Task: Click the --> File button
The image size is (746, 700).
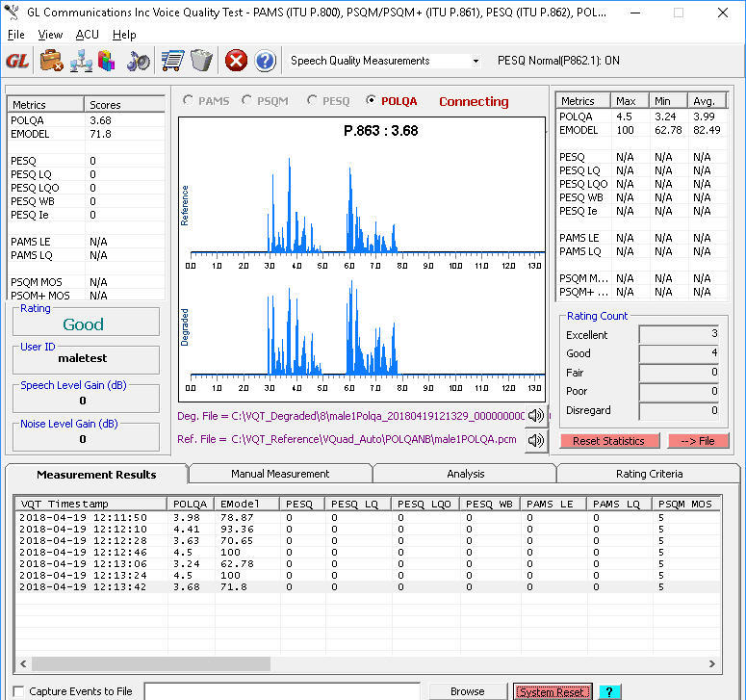Action: (698, 441)
